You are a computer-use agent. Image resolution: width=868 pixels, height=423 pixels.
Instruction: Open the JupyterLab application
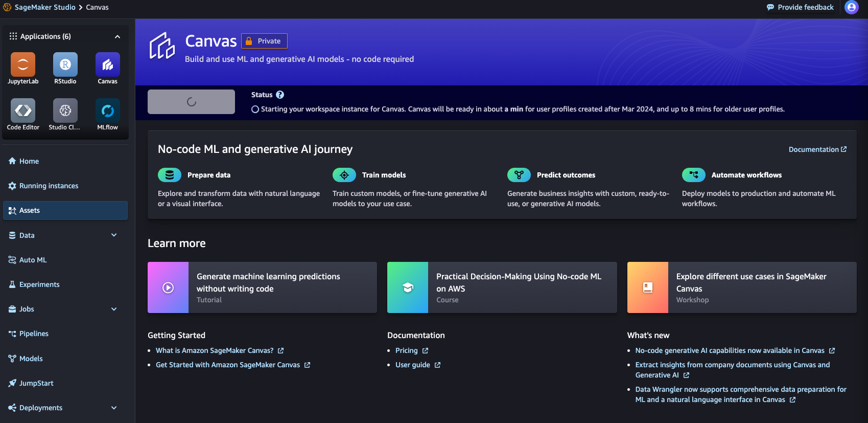(x=23, y=64)
